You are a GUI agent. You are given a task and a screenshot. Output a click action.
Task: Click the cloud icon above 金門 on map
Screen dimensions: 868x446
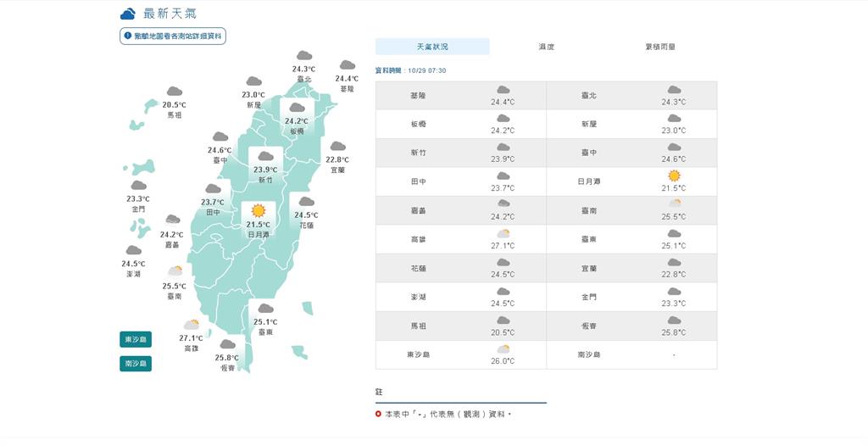138,185
